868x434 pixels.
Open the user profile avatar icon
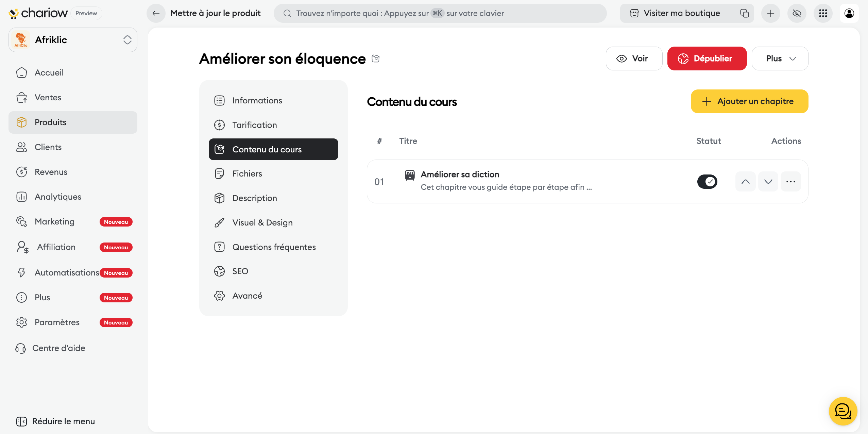pyautogui.click(x=849, y=13)
